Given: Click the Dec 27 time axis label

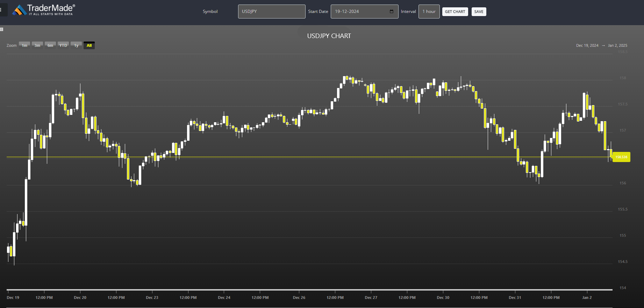Looking at the screenshot, I should click(371, 298).
